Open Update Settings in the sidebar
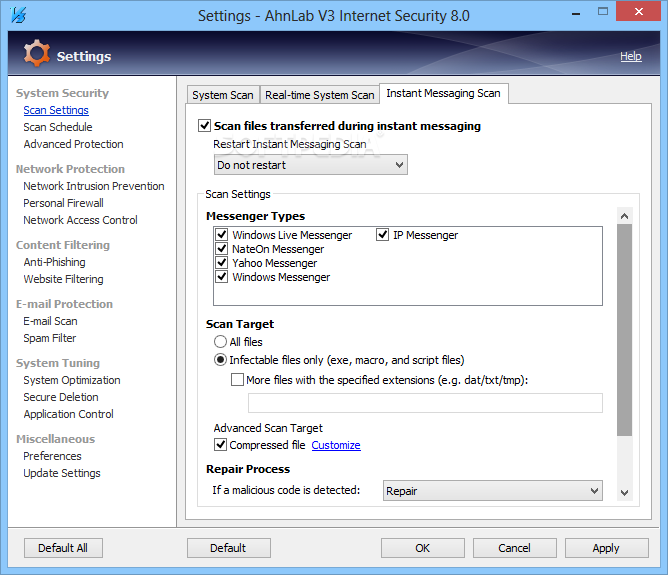This screenshot has width=668, height=575. pyautogui.click(x=62, y=473)
